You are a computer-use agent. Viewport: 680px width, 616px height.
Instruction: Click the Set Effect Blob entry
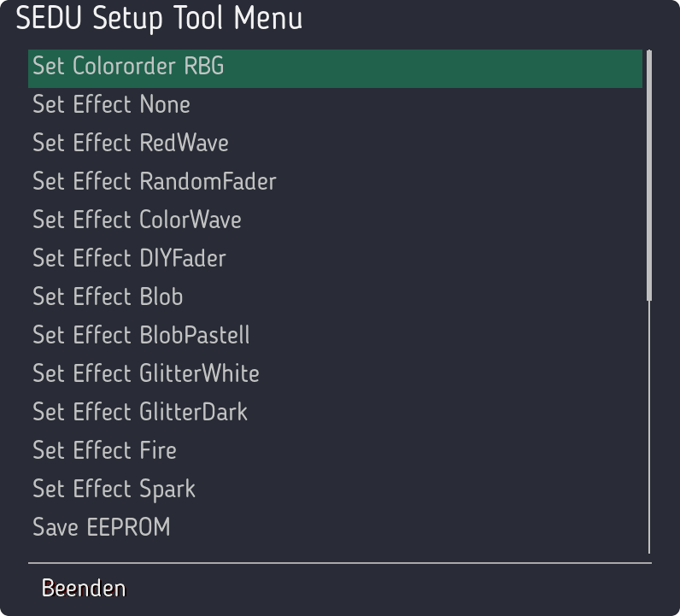tap(108, 297)
